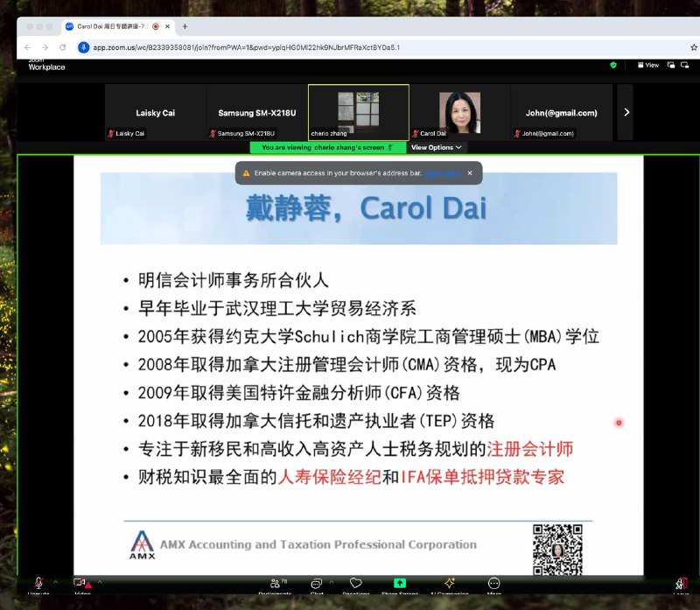
Task: Expand the microphone audio settings chevron
Action: 55,582
